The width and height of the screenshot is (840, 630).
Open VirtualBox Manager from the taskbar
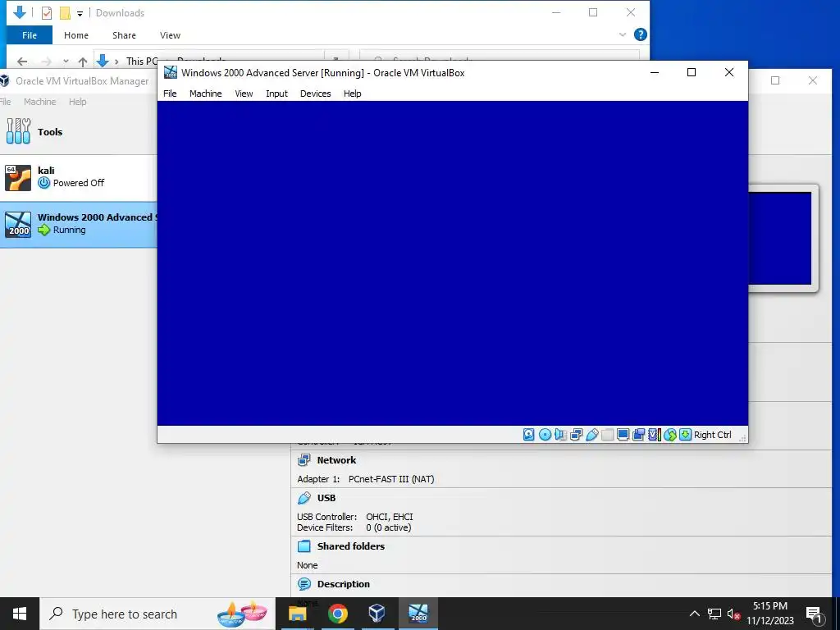(x=377, y=614)
